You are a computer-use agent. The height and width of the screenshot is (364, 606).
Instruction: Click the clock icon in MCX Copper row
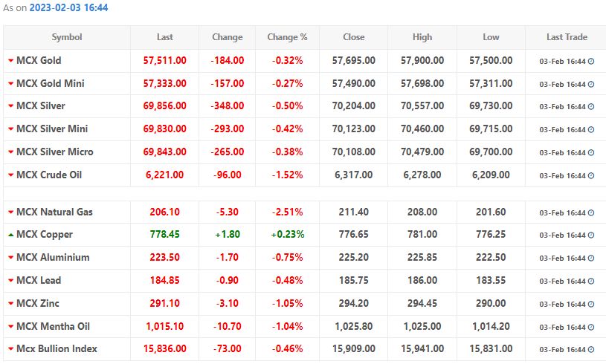pyautogui.click(x=591, y=235)
